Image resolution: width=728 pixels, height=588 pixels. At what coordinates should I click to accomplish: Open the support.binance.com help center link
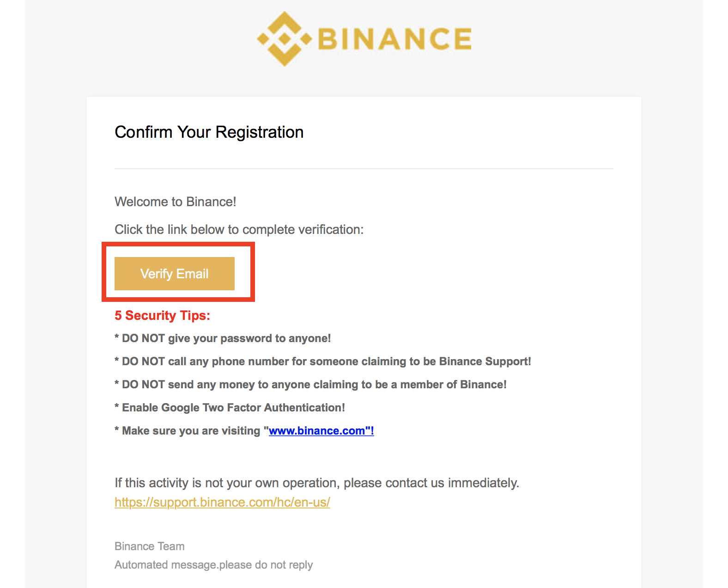tap(222, 502)
